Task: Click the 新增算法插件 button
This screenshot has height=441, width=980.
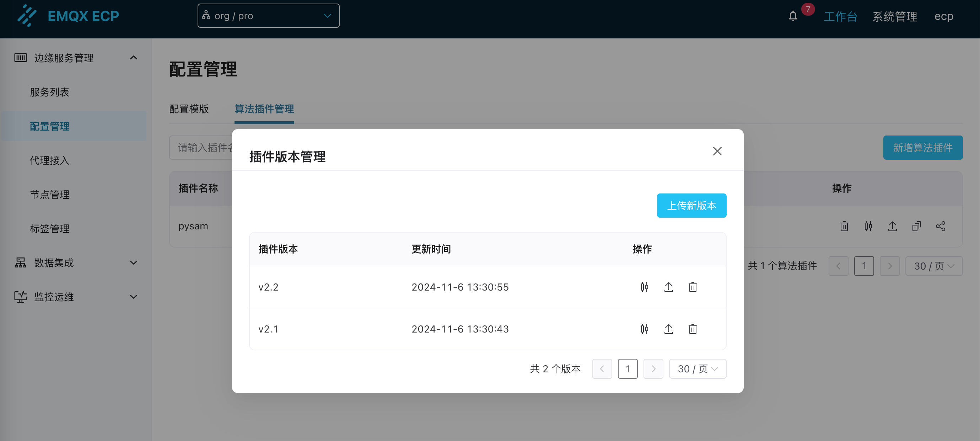Action: 923,147
